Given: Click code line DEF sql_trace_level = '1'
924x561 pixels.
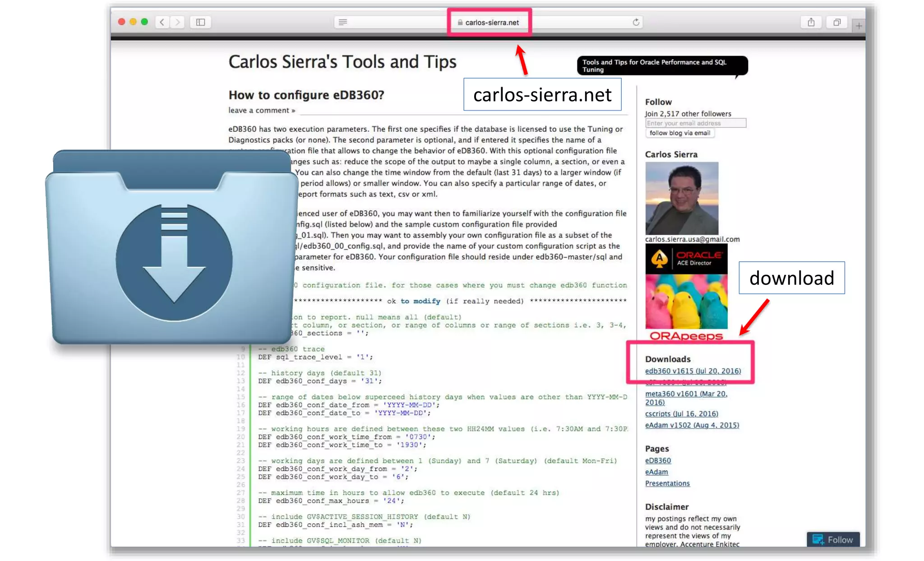Looking at the screenshot, I should coord(315,357).
